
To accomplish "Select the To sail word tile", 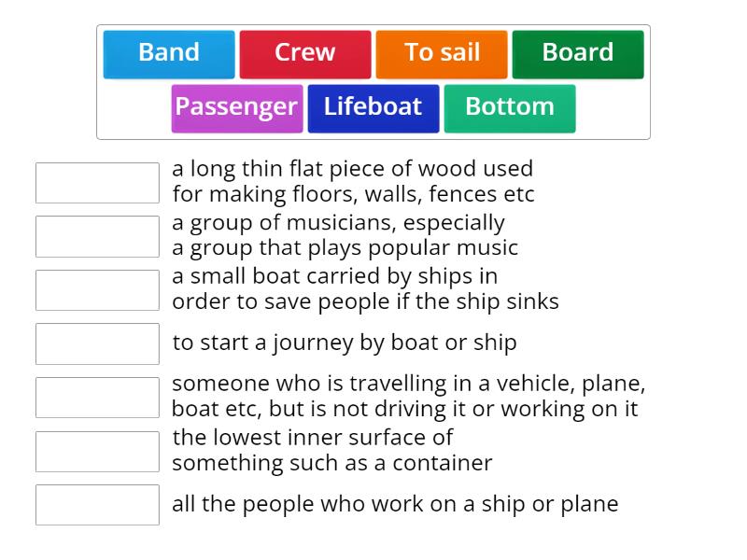I will (441, 54).
